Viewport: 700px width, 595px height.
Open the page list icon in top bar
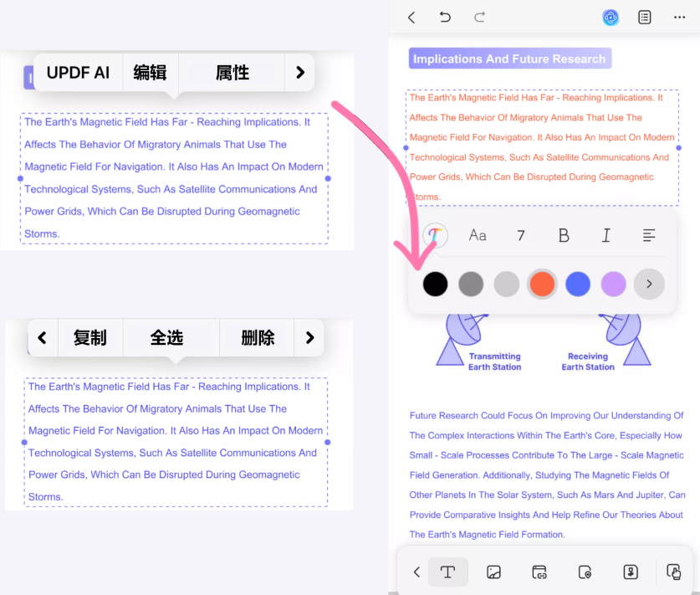[645, 18]
